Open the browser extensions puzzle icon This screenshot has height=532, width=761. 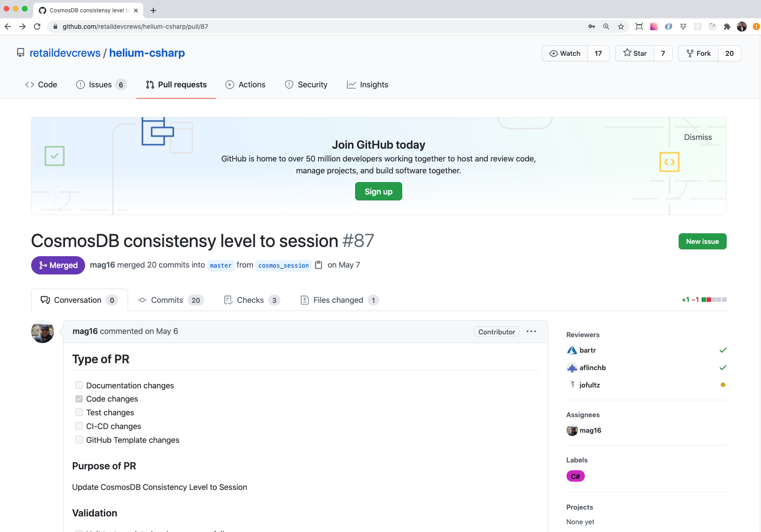727,27
